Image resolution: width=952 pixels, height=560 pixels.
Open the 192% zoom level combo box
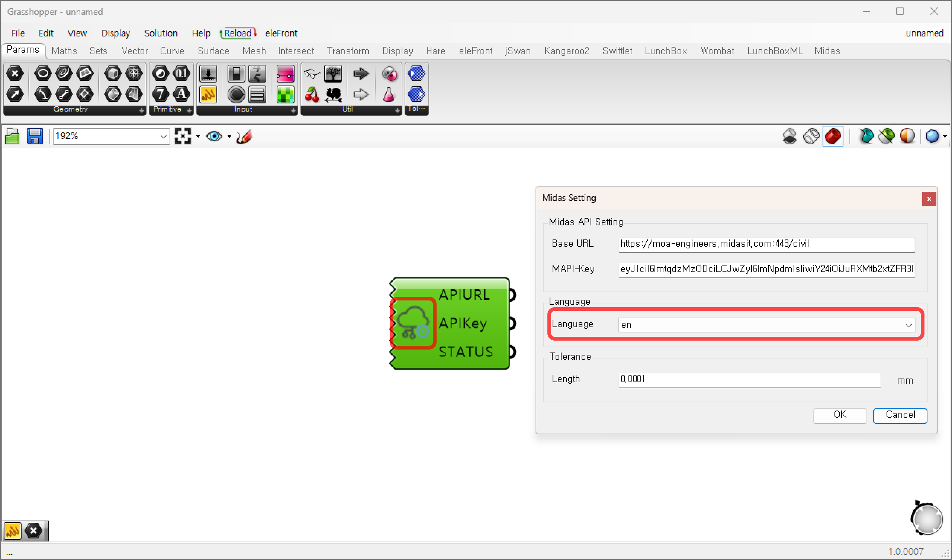(x=112, y=136)
